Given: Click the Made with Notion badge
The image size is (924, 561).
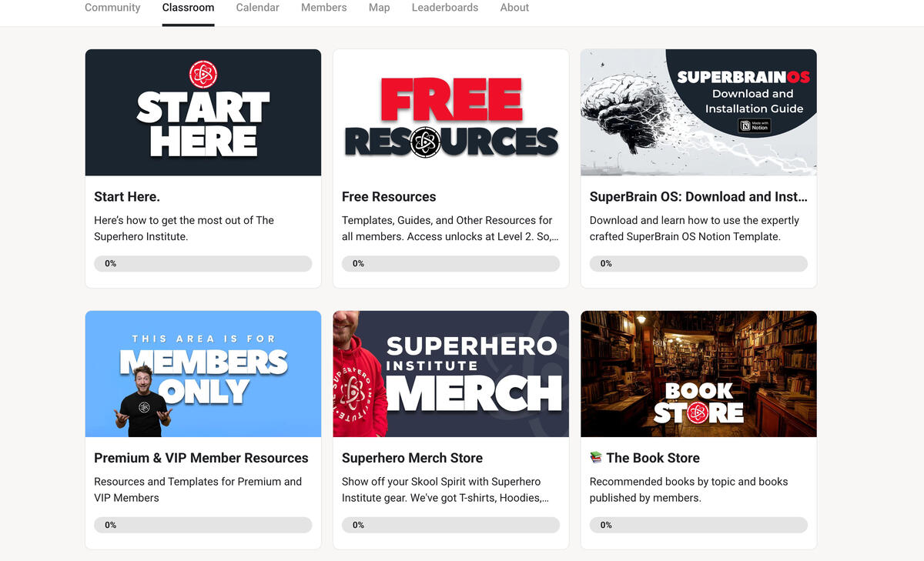Looking at the screenshot, I should [755, 126].
